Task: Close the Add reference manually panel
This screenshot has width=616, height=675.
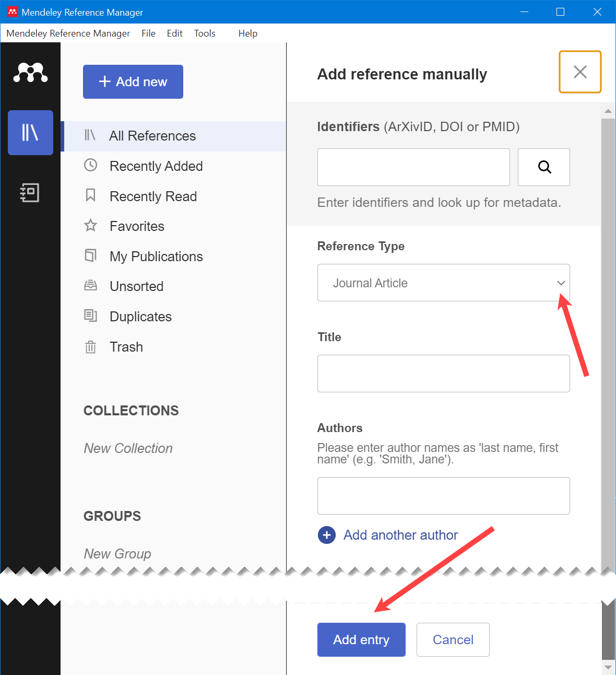Action: [580, 72]
